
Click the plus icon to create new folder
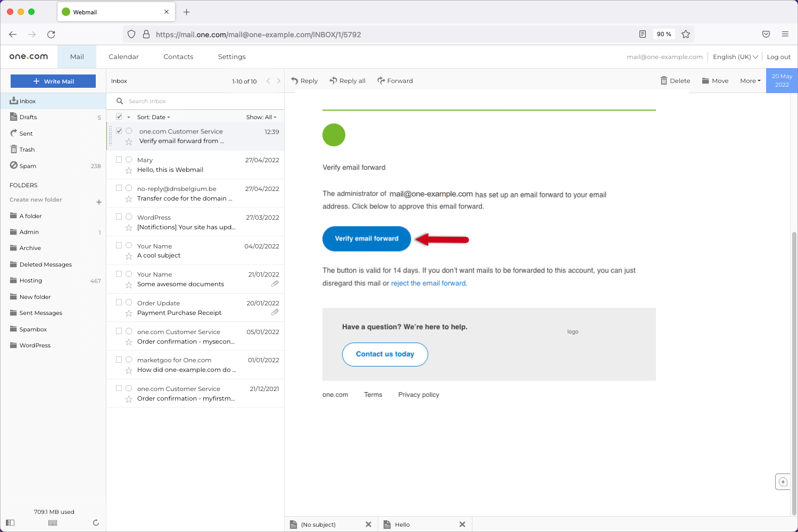(x=99, y=202)
